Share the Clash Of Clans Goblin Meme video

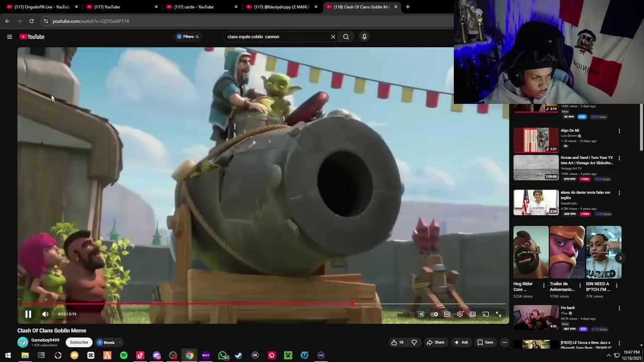point(436,342)
